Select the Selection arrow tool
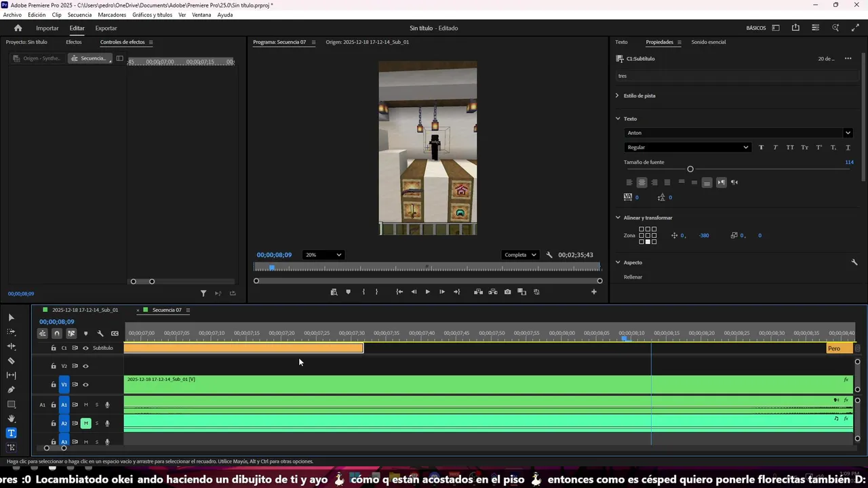The height and width of the screenshot is (488, 868). [11, 317]
